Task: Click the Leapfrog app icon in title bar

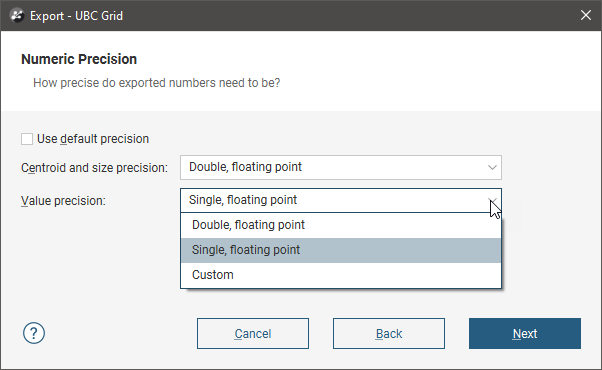Action: click(17, 16)
